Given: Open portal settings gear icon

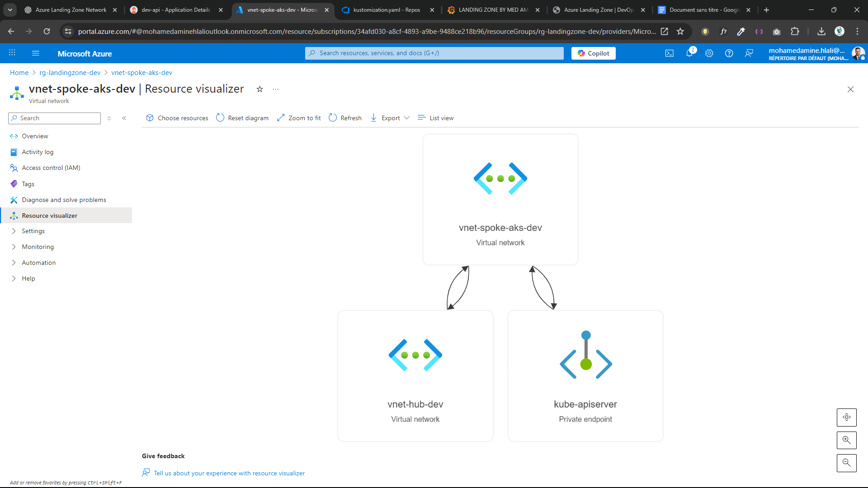Looking at the screenshot, I should point(709,53).
